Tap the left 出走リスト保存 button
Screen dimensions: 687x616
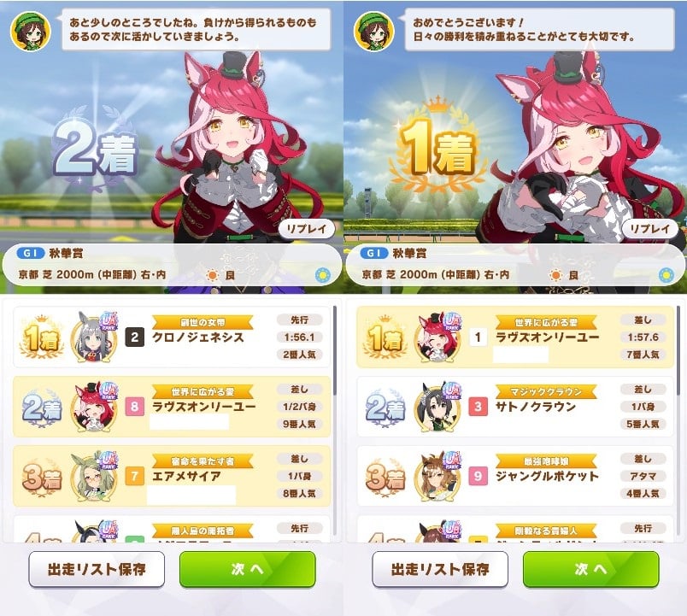[x=97, y=569]
